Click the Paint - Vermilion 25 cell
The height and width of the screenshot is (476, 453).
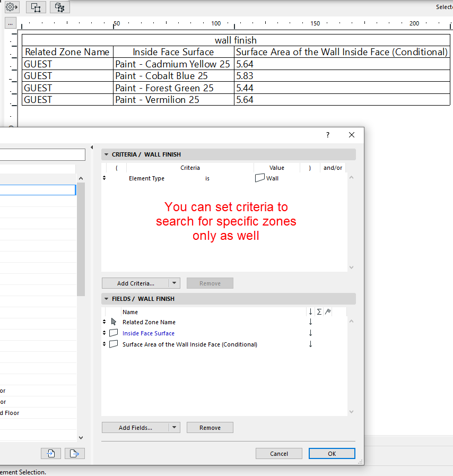click(173, 100)
